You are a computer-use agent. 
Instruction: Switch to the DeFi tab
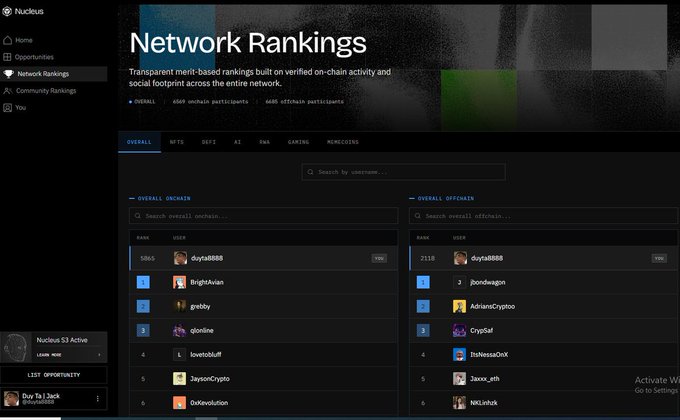coord(209,142)
